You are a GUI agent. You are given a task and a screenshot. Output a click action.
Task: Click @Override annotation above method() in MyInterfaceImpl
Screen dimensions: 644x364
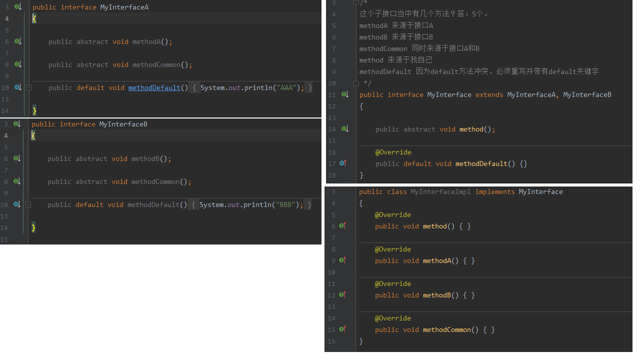click(393, 214)
